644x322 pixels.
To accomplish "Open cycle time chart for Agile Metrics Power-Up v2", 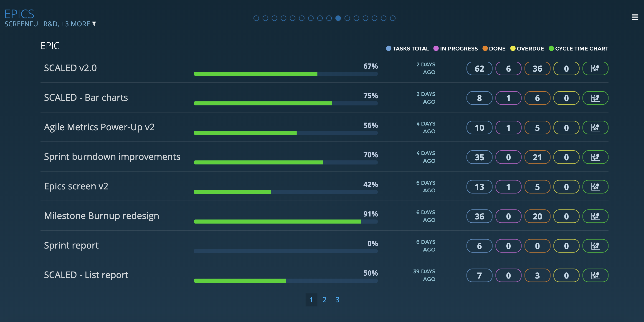I will coord(595,128).
